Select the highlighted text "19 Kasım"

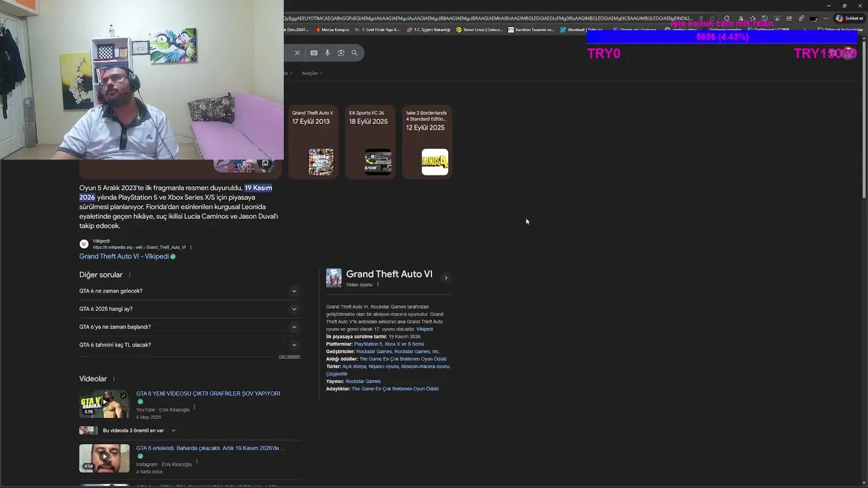click(x=258, y=188)
